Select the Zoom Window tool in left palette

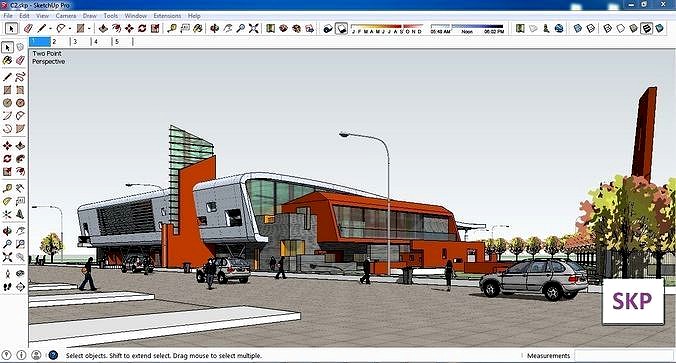click(20, 244)
